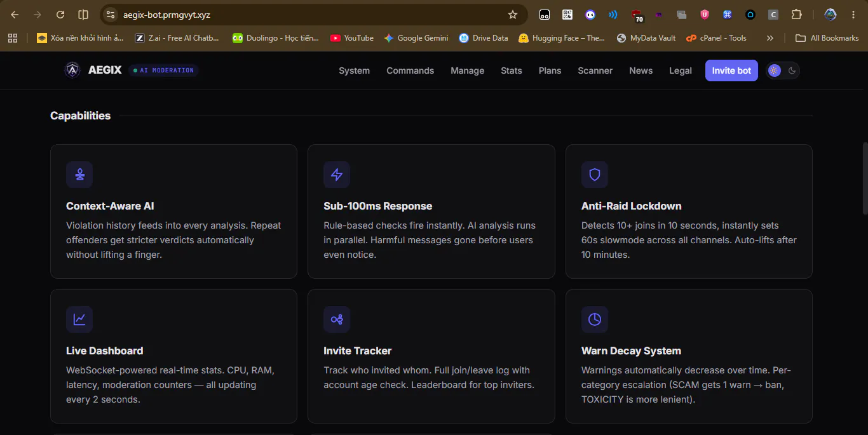Screen dimensions: 868x435
Task: Open the Extensions puzzle-piece menu
Action: coord(796,15)
